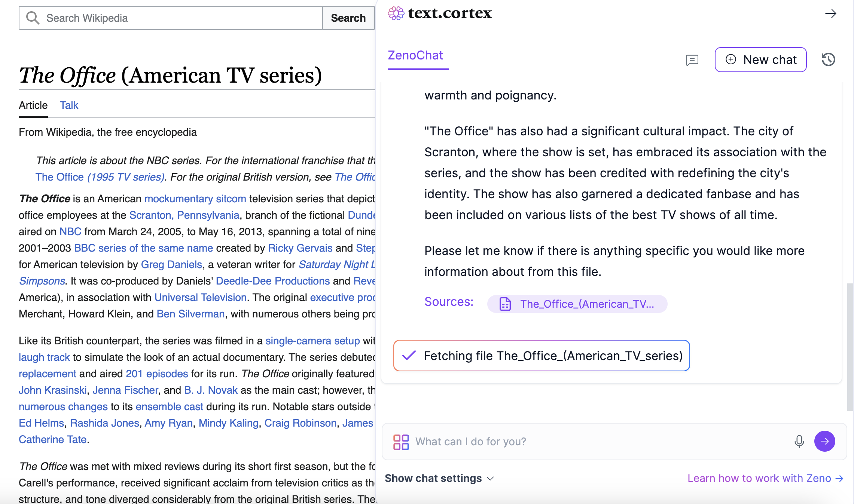Open the mockumentary link
The height and width of the screenshot is (504, 854).
coord(179,199)
